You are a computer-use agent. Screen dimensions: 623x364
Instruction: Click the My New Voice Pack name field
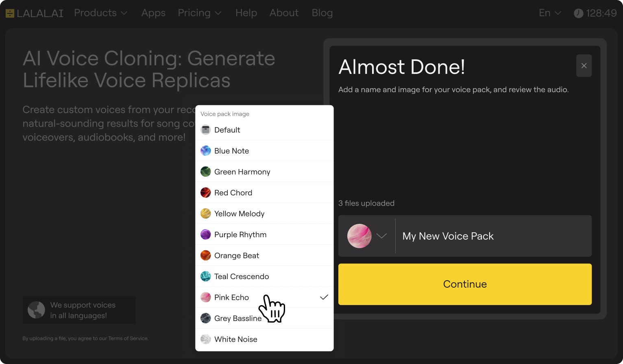click(448, 236)
